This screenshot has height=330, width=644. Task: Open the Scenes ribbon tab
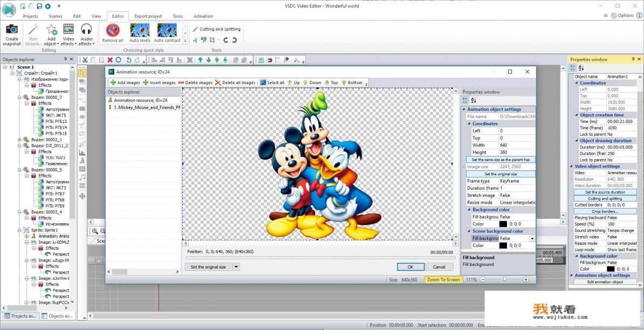point(56,16)
